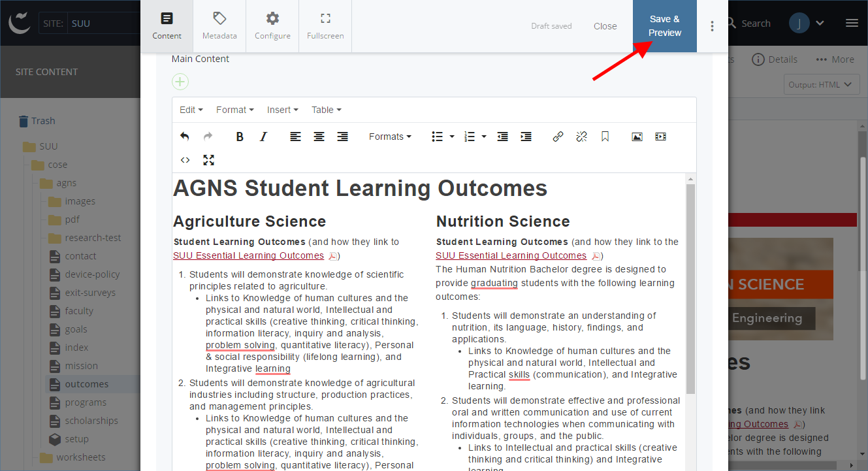
Task: Click the Insert image icon
Action: [637, 137]
